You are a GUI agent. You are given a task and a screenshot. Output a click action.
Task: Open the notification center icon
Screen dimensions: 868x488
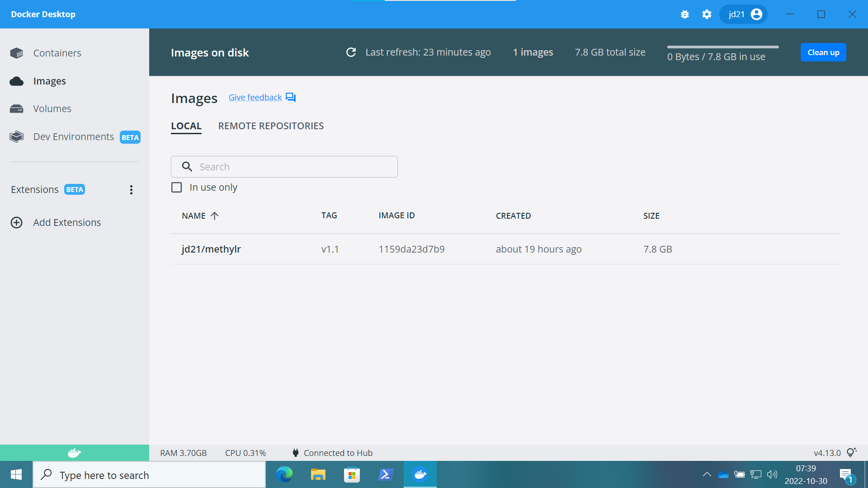[x=847, y=475]
